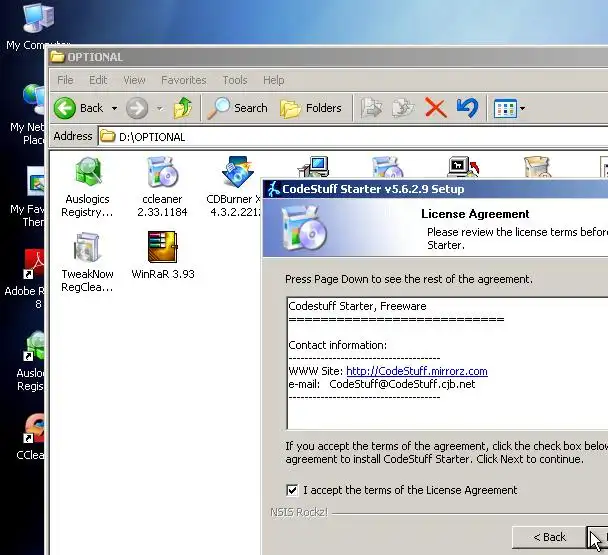The width and height of the screenshot is (608, 555).
Task: Click the < Back button in Setup
Action: [549, 537]
